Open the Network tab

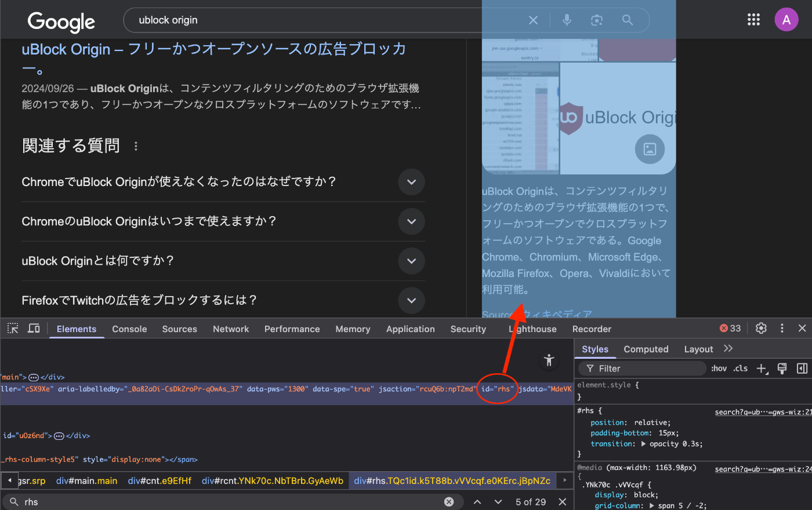(231, 329)
